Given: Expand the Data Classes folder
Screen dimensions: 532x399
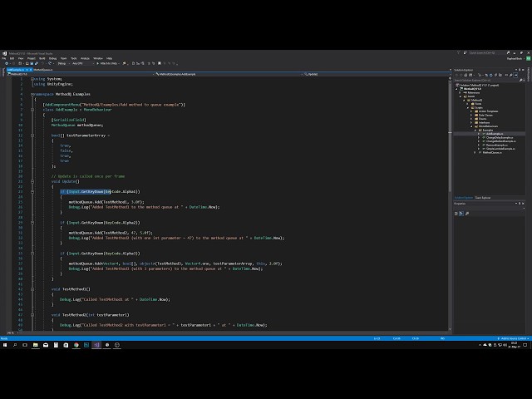Looking at the screenshot, I should pos(471,115).
